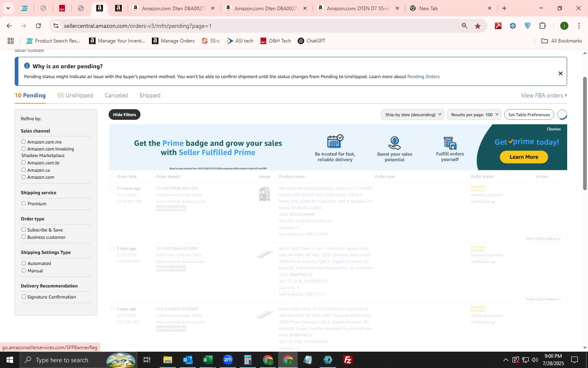588x368 pixels.
Task: Click the address bar URL field
Action: click(x=259, y=26)
